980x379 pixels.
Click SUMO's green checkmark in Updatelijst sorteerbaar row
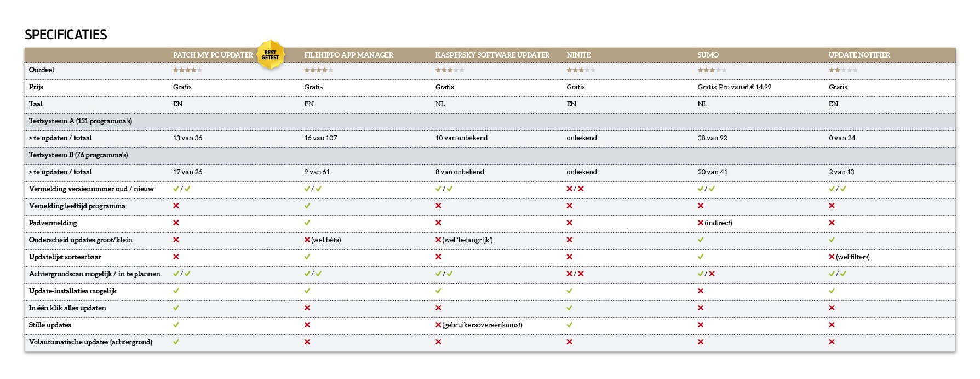click(x=701, y=257)
